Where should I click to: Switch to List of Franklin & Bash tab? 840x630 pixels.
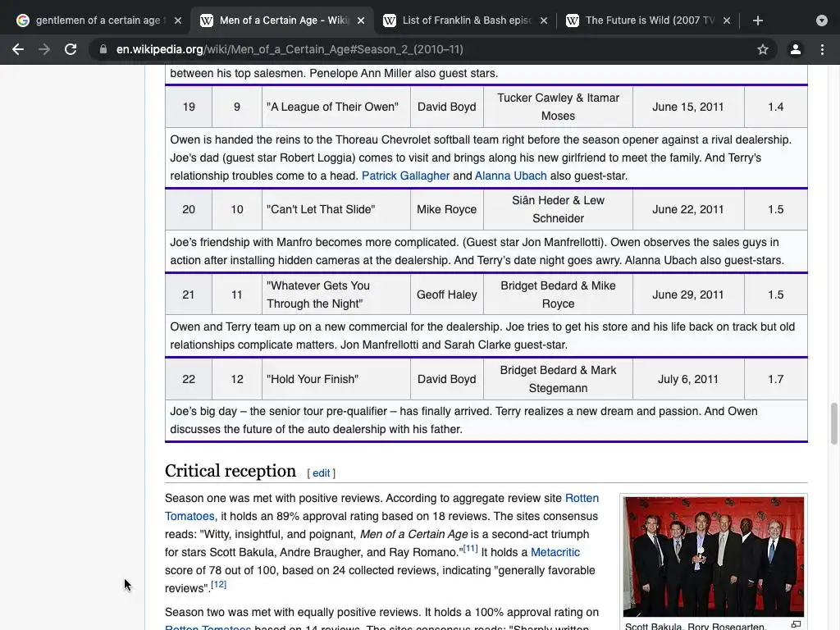(465, 21)
